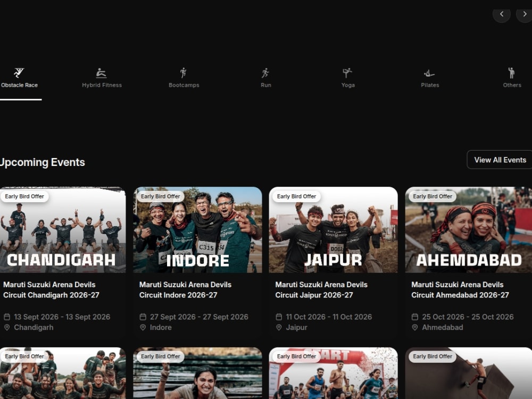Open Devils Circuit Indore 2026-27 title
Screen dimensions: 532x399
[x=185, y=290]
